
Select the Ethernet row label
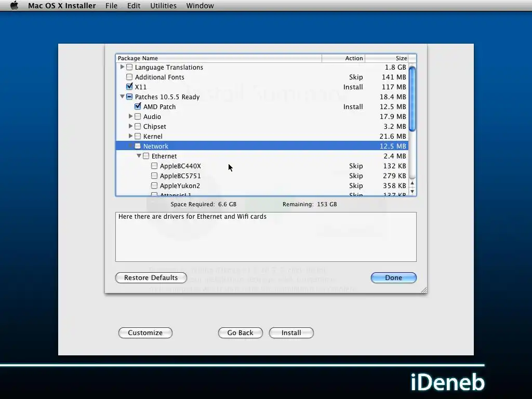(164, 156)
